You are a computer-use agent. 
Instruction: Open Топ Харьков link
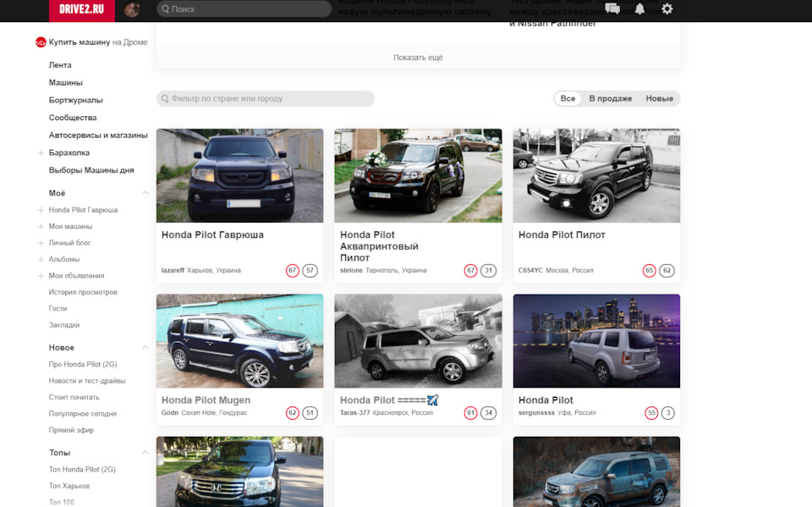tap(69, 487)
